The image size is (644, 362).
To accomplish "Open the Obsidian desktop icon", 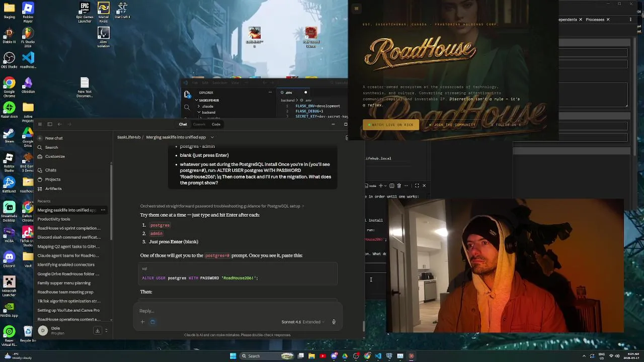I will pos(28,85).
